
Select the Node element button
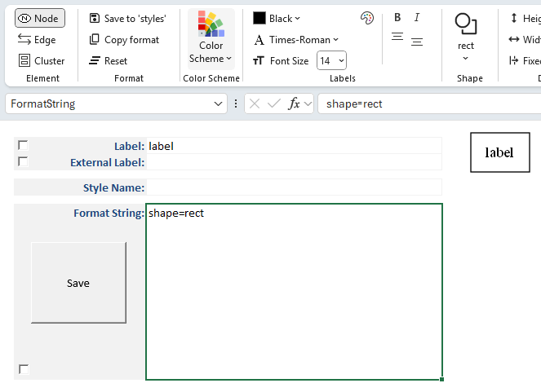[x=39, y=18]
